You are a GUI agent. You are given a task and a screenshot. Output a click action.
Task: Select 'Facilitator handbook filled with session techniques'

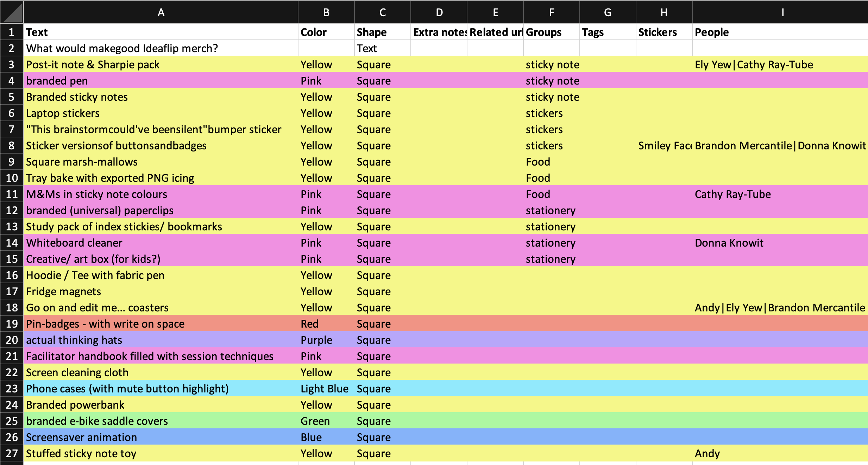(x=161, y=356)
